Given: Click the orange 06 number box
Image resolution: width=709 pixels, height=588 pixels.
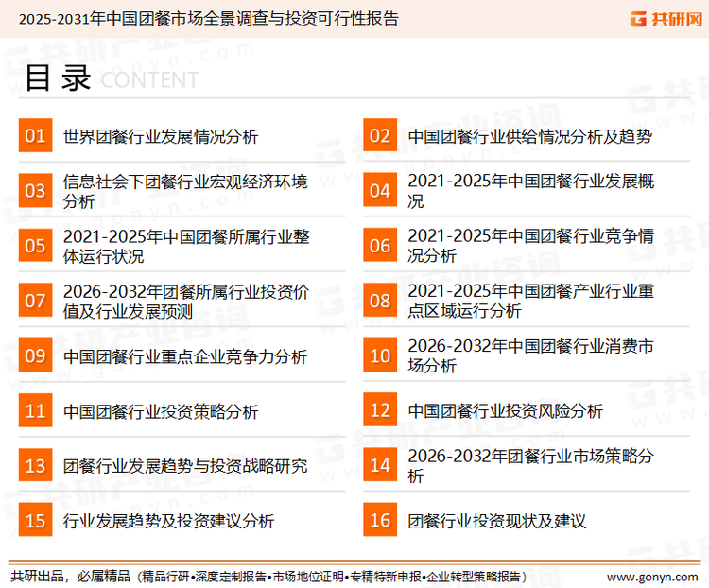Looking at the screenshot, I should pos(380,246).
